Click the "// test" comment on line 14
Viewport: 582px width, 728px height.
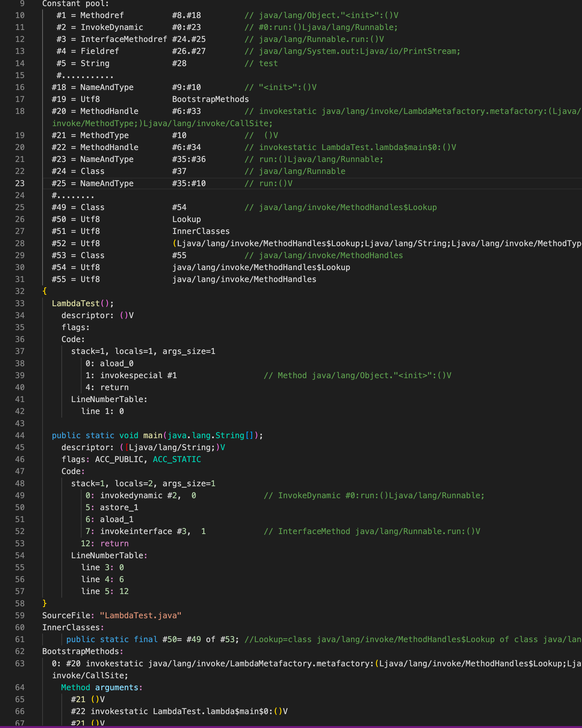[261, 63]
